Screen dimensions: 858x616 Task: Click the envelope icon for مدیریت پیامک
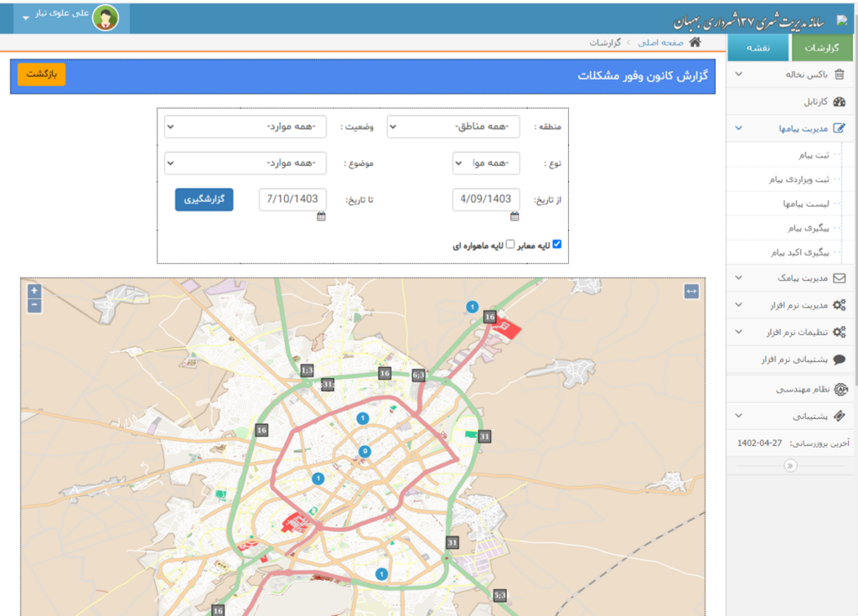click(x=840, y=278)
